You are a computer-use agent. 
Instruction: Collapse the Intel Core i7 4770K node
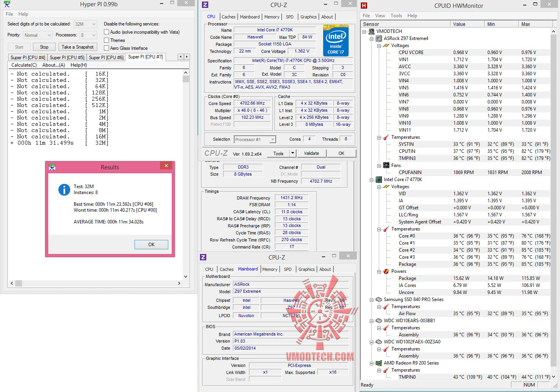(x=372, y=180)
